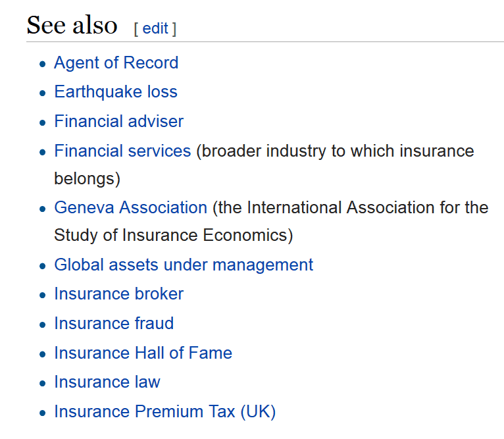This screenshot has height=439, width=504.
Task: Click the bullet before Global assets under management
Action: coord(42,266)
